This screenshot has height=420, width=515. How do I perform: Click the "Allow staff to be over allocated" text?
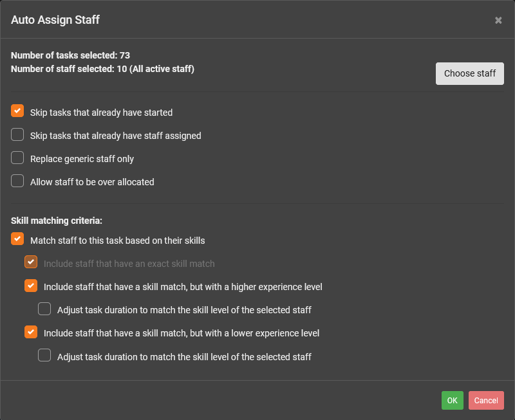pyautogui.click(x=92, y=182)
